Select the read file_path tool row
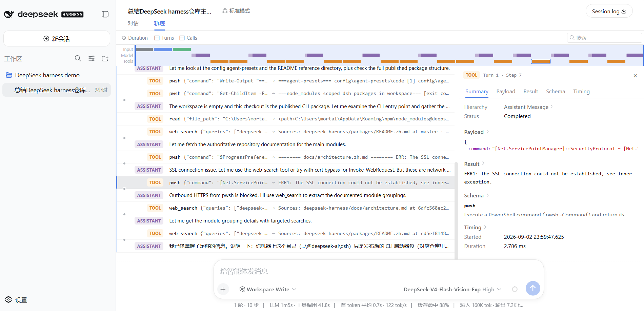Image resolution: width=644 pixels, height=311 pixels. point(285,119)
